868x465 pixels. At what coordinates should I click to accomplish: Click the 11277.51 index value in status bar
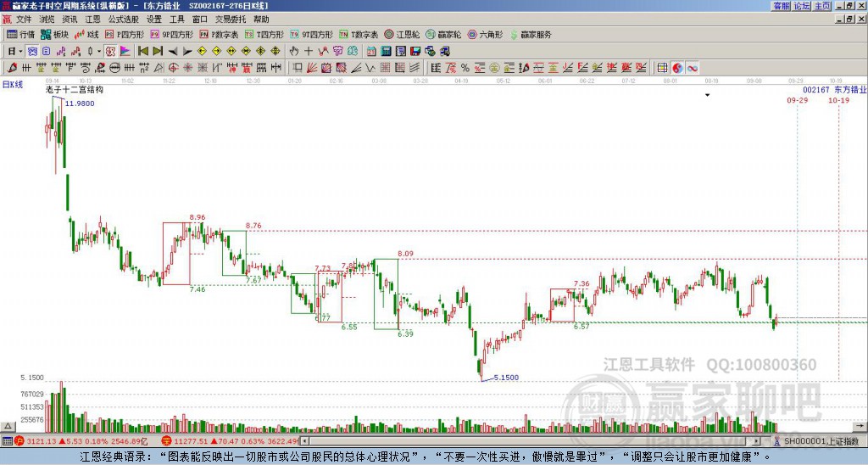(x=189, y=441)
